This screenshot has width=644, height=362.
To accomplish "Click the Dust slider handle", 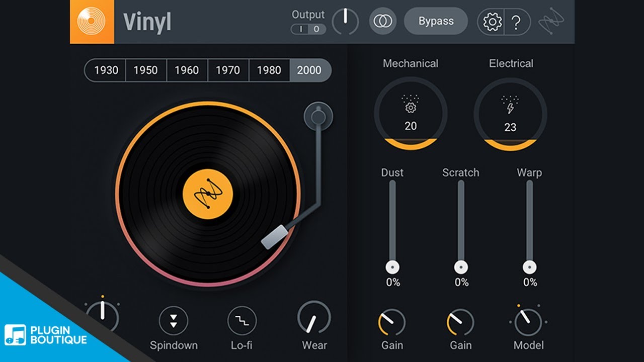I will click(x=392, y=267).
